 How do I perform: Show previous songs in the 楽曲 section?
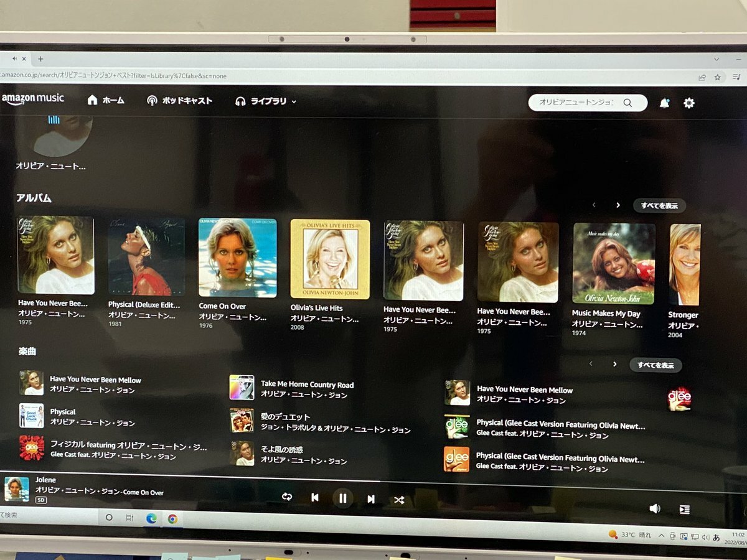[591, 363]
